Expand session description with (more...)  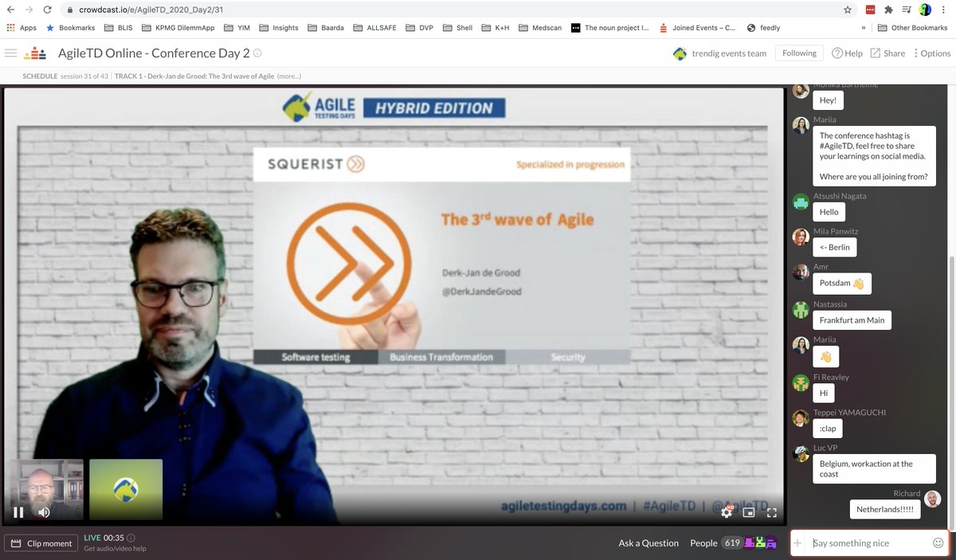point(288,76)
